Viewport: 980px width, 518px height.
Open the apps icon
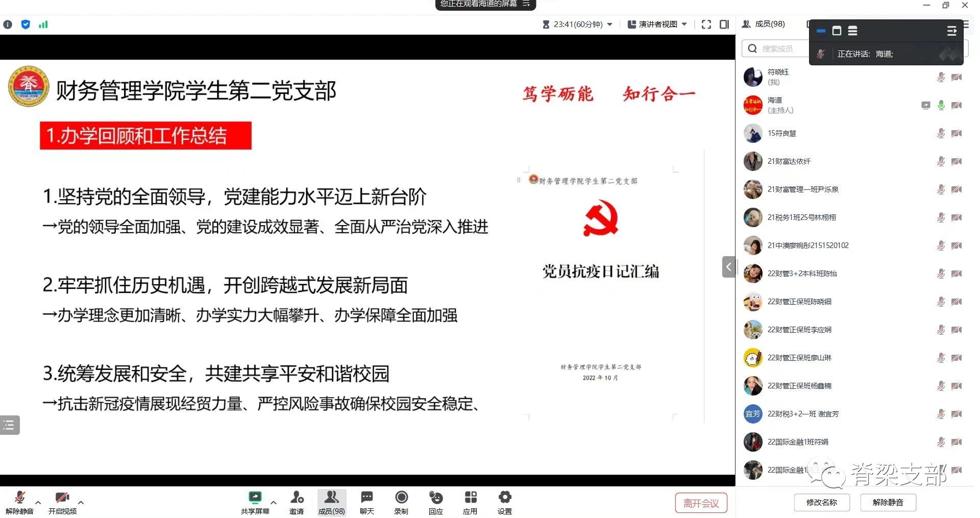470,498
